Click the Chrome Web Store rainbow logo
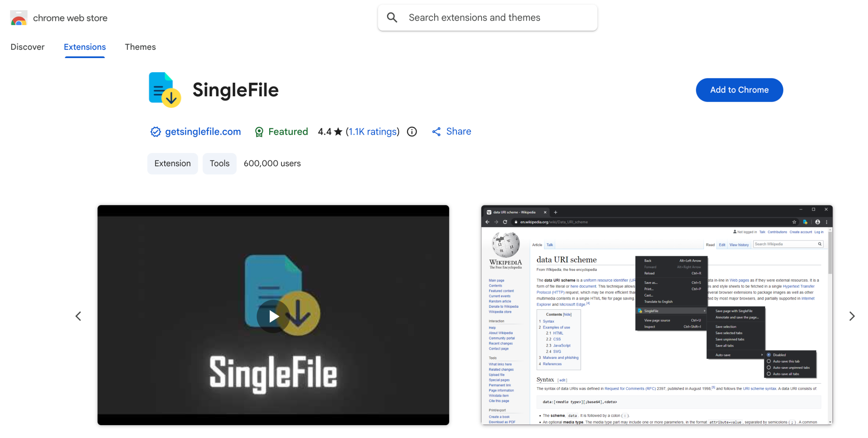This screenshot has width=868, height=438. 19,18
